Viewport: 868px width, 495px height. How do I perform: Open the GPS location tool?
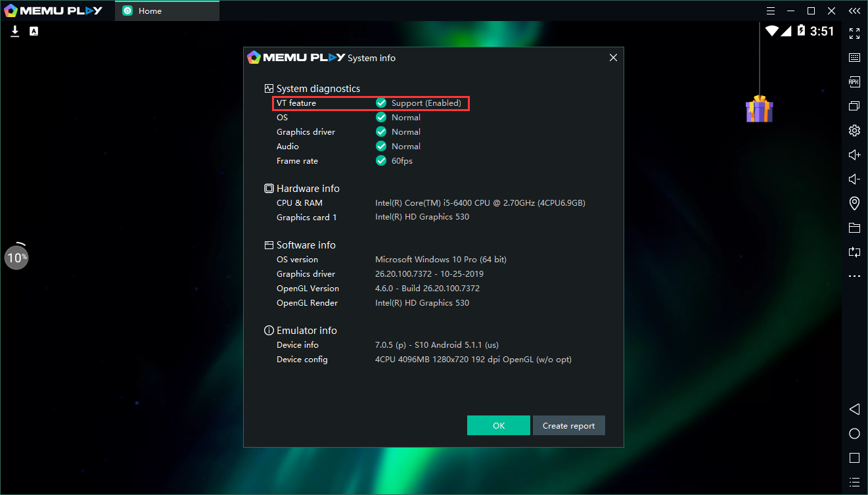[x=854, y=203]
